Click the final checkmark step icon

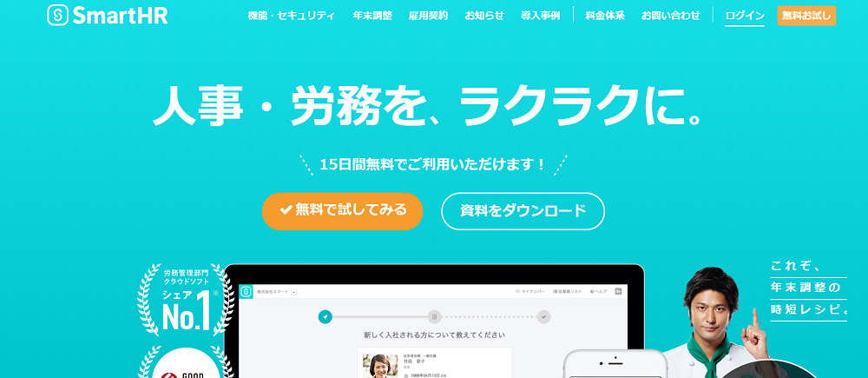click(x=543, y=316)
